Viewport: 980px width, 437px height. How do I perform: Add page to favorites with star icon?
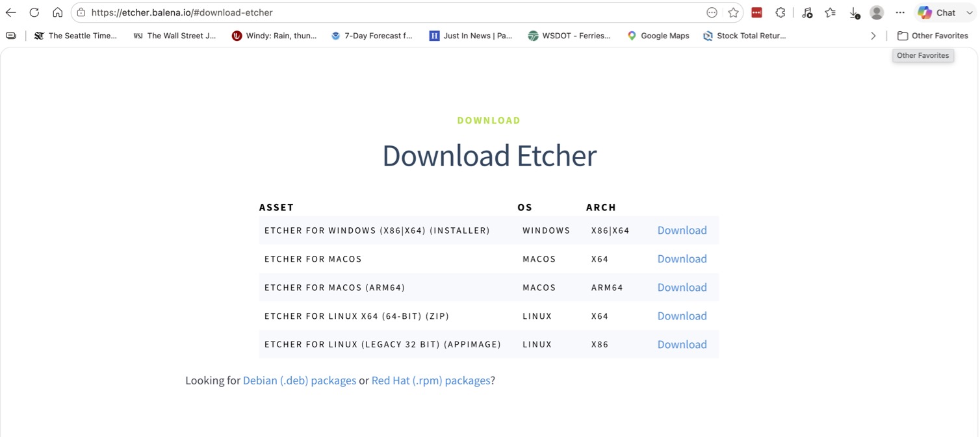click(734, 12)
